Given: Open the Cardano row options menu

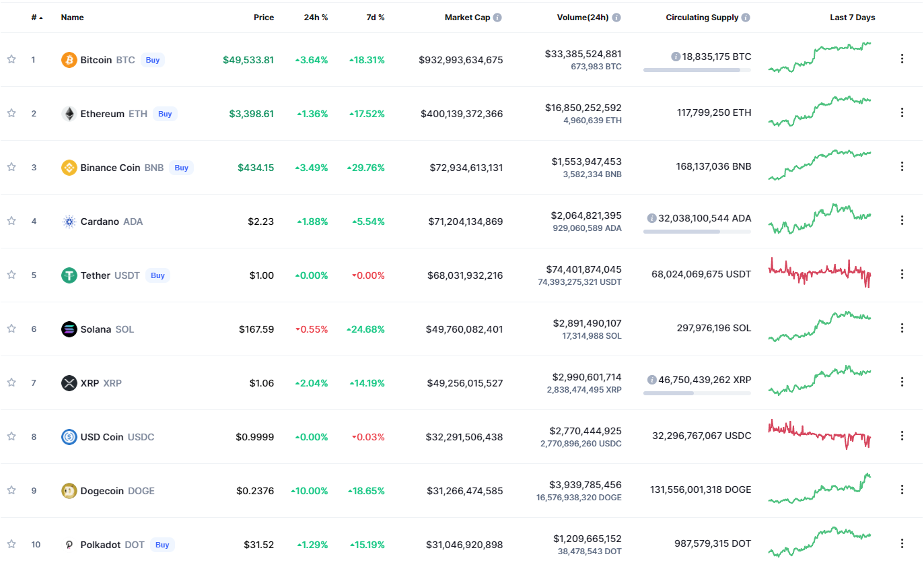Looking at the screenshot, I should pos(902,220).
